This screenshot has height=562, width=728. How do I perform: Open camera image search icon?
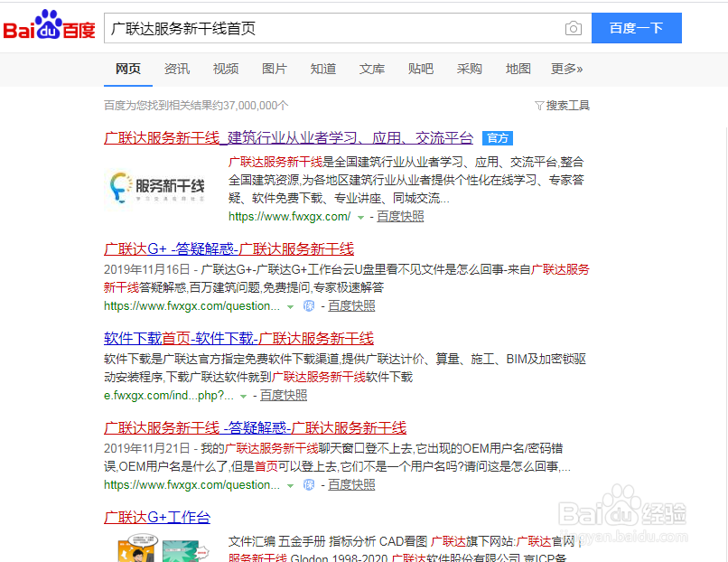pos(574,28)
